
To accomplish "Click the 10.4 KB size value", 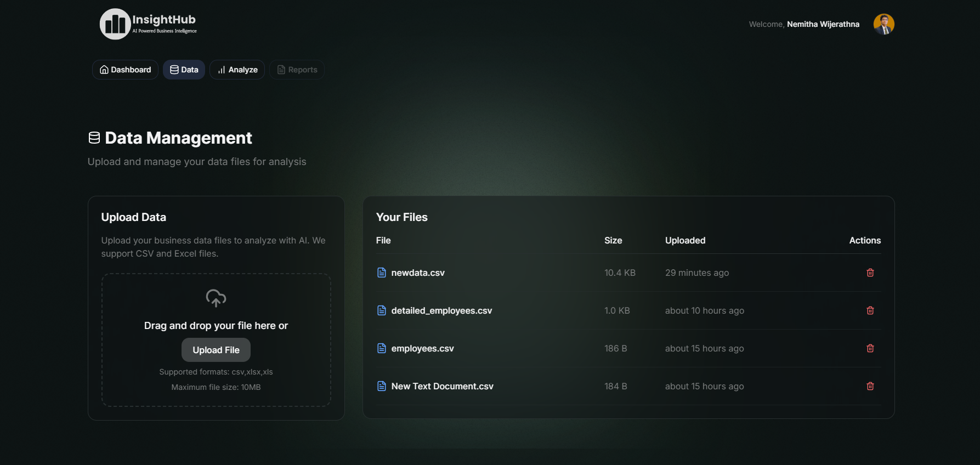I will pyautogui.click(x=620, y=273).
